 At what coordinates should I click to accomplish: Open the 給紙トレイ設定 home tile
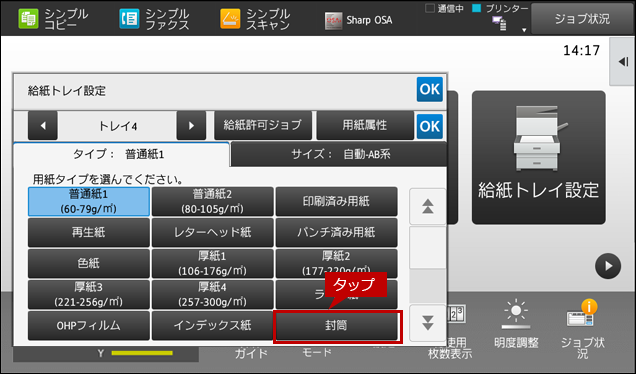point(539,157)
